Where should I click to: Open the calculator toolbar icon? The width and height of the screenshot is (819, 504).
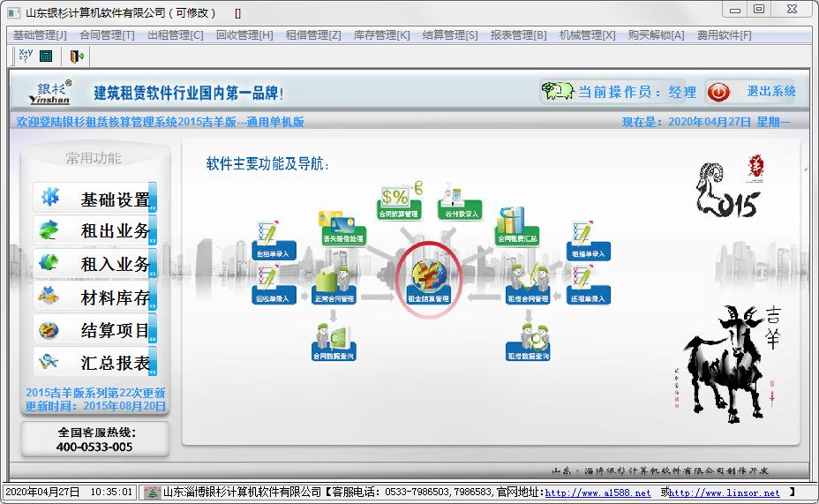pos(46,56)
